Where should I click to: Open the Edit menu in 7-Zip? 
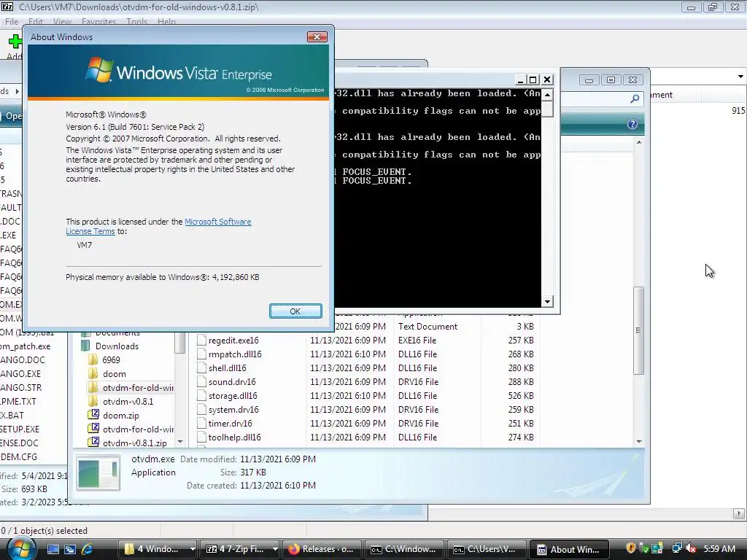tap(35, 21)
